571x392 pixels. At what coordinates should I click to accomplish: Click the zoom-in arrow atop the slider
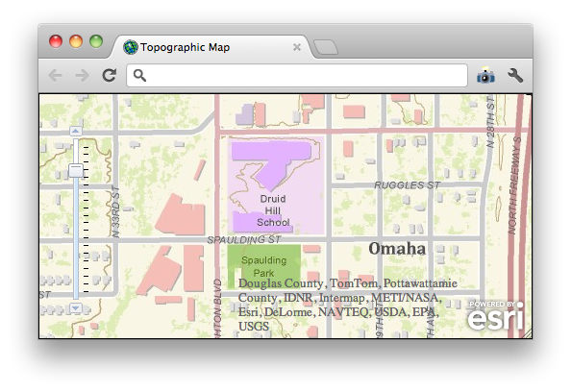pyautogui.click(x=76, y=131)
